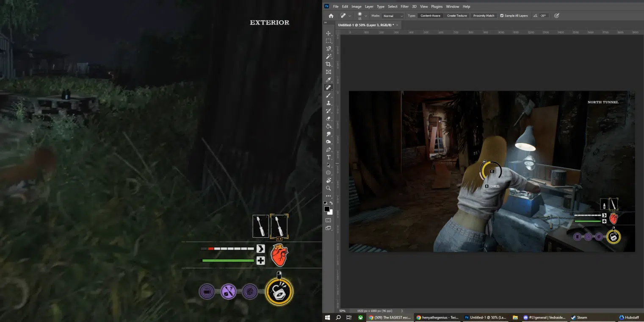Select the Lasso tool

(328, 49)
